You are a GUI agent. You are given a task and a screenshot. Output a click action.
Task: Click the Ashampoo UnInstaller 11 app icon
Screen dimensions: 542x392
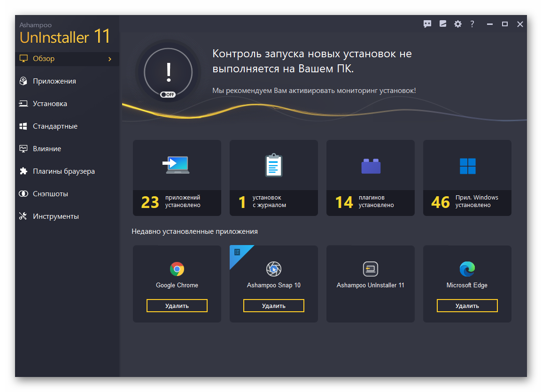(371, 269)
